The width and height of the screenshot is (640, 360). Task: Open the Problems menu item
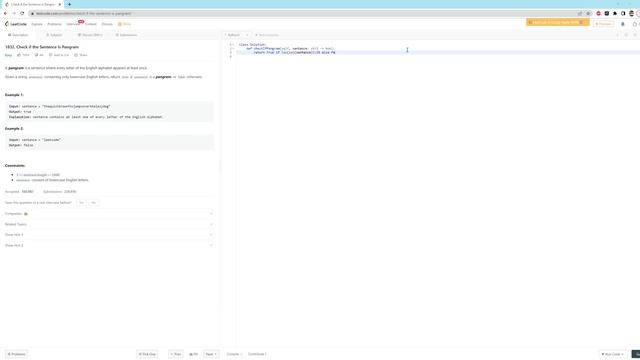[x=54, y=24]
